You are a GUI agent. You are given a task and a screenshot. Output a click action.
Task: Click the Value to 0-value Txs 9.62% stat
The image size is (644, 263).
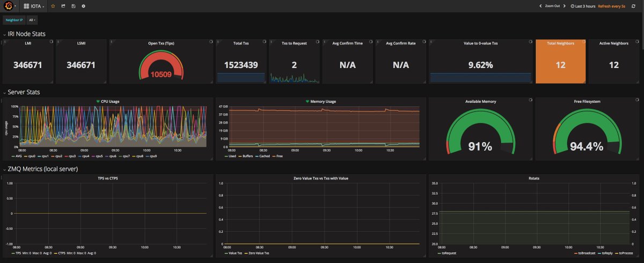pyautogui.click(x=480, y=65)
